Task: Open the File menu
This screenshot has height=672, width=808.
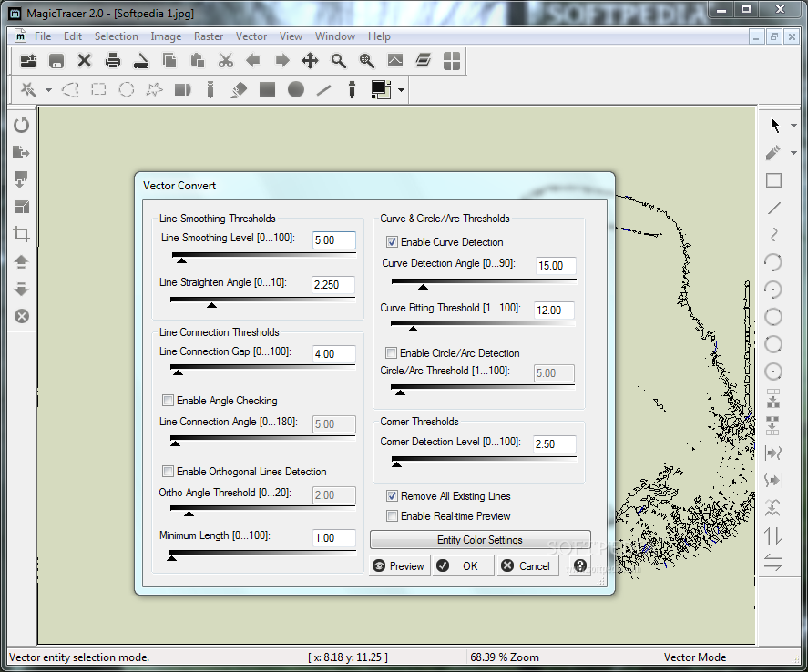Action: tap(43, 36)
